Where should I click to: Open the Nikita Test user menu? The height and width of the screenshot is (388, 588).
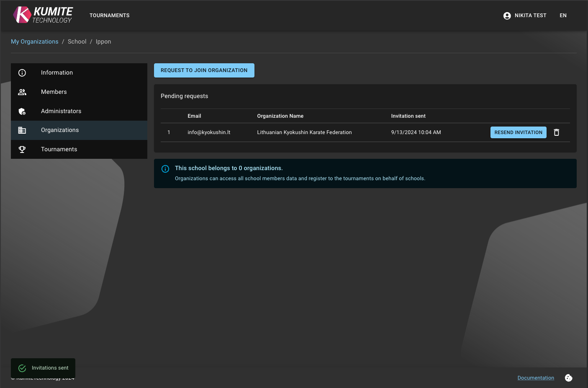coord(530,16)
